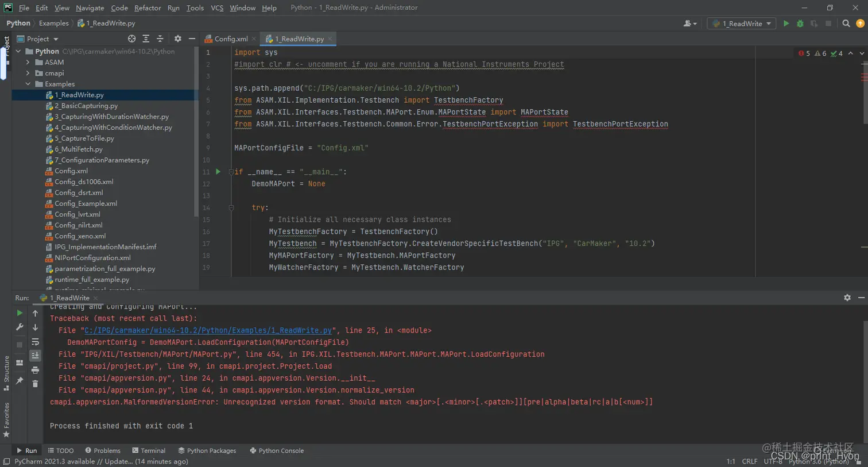
Task: Select 2_BasicCapturing.py in project tree
Action: pyautogui.click(x=86, y=106)
